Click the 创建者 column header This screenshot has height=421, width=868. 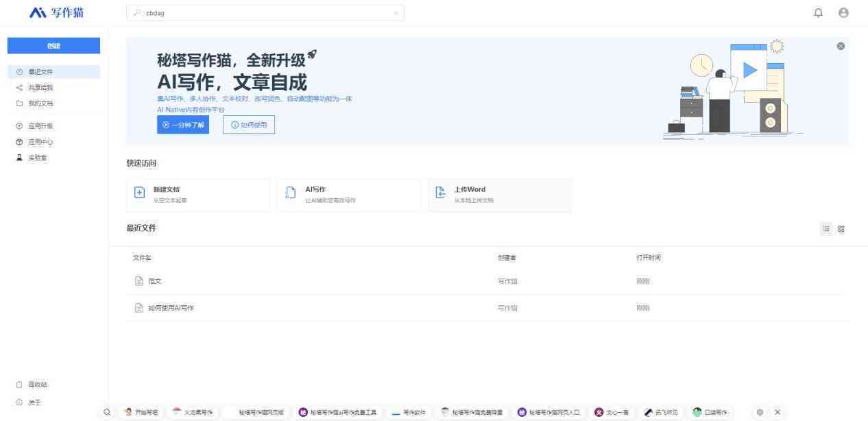[507, 257]
